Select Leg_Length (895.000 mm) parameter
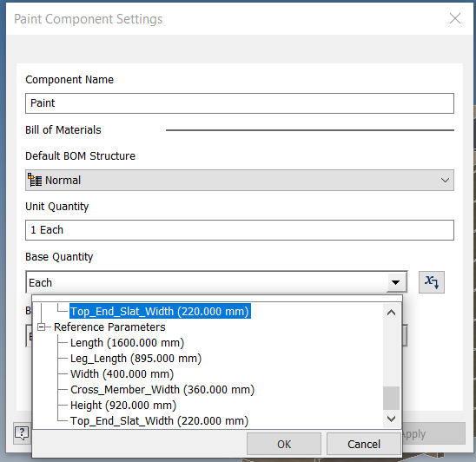 pos(136,359)
